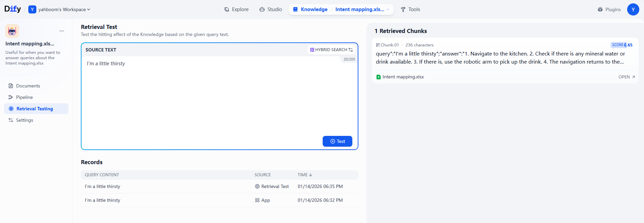Click the QUERY CONTENT column header
The width and height of the screenshot is (644, 223).
[102, 175]
